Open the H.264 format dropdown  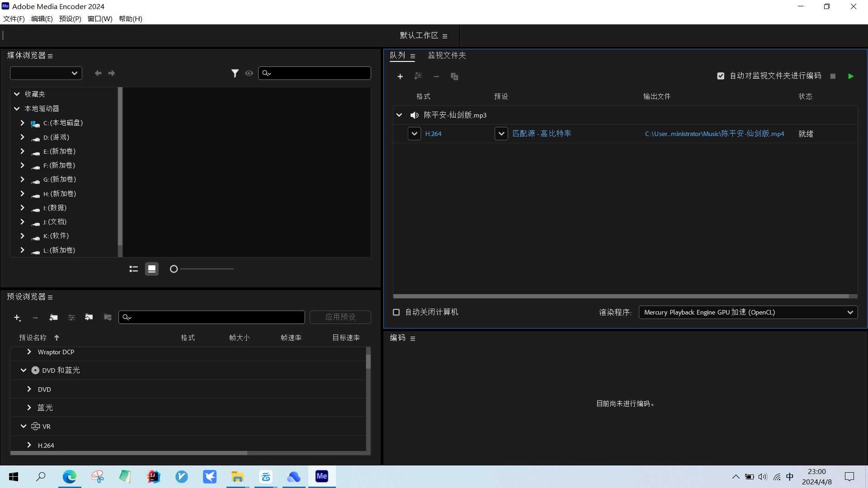click(414, 134)
